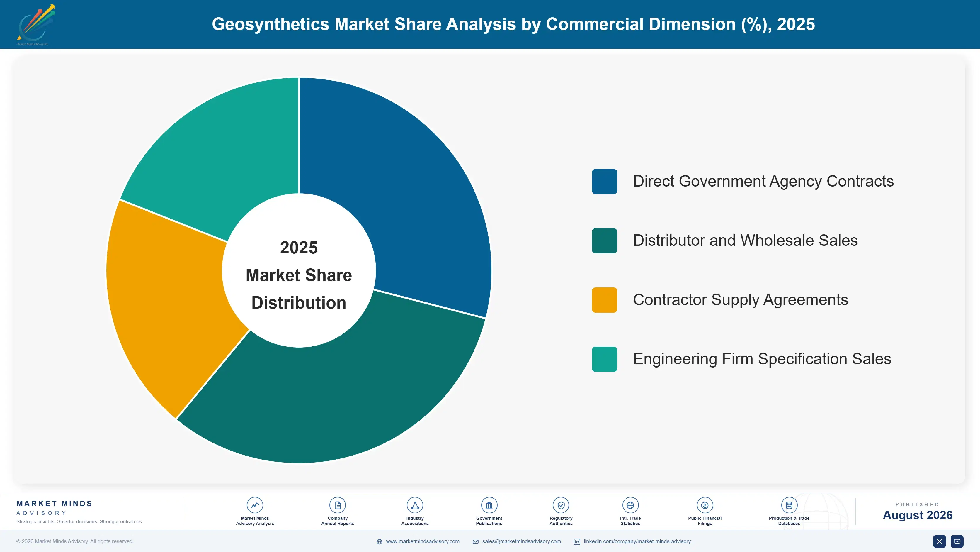Click the Government Publications building icon
The height and width of the screenshot is (552, 980).
pos(489,505)
